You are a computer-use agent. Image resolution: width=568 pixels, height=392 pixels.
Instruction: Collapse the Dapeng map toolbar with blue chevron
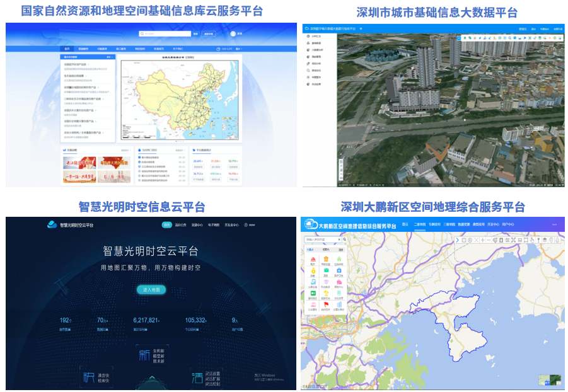tap(458, 240)
